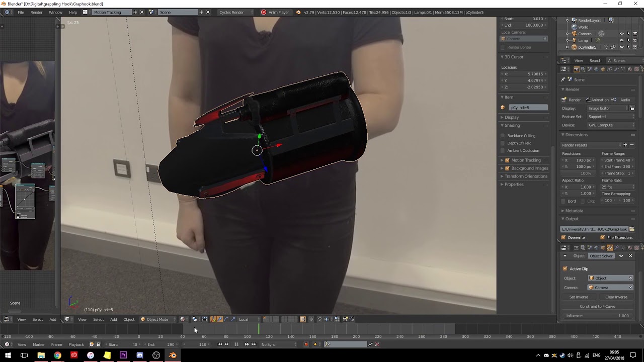
Task: Open File Explorer from the taskbar
Action: coord(41,355)
